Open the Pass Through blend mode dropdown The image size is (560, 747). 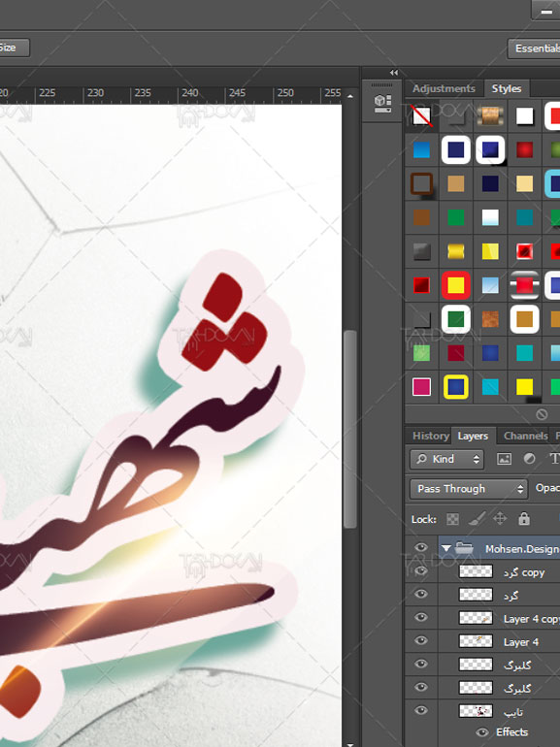tap(469, 489)
